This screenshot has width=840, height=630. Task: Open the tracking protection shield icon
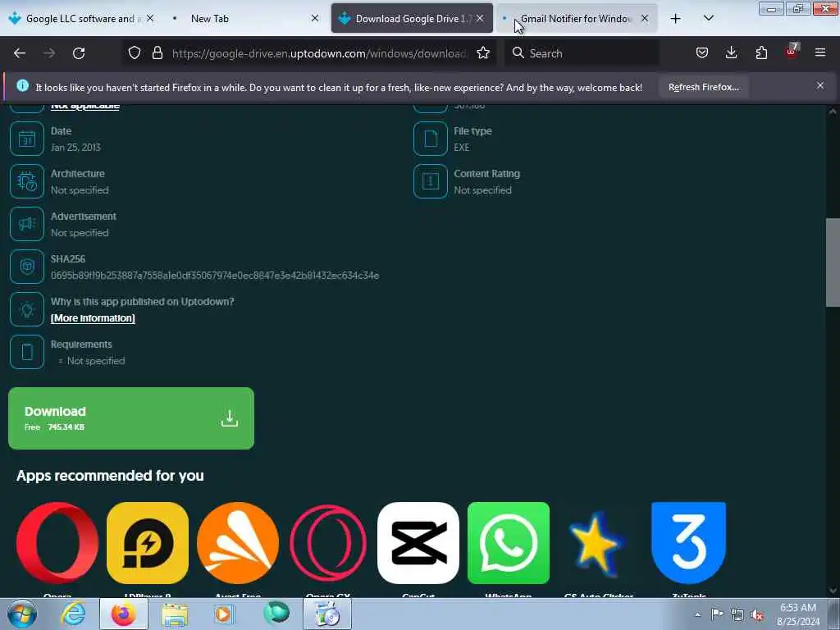(x=135, y=52)
